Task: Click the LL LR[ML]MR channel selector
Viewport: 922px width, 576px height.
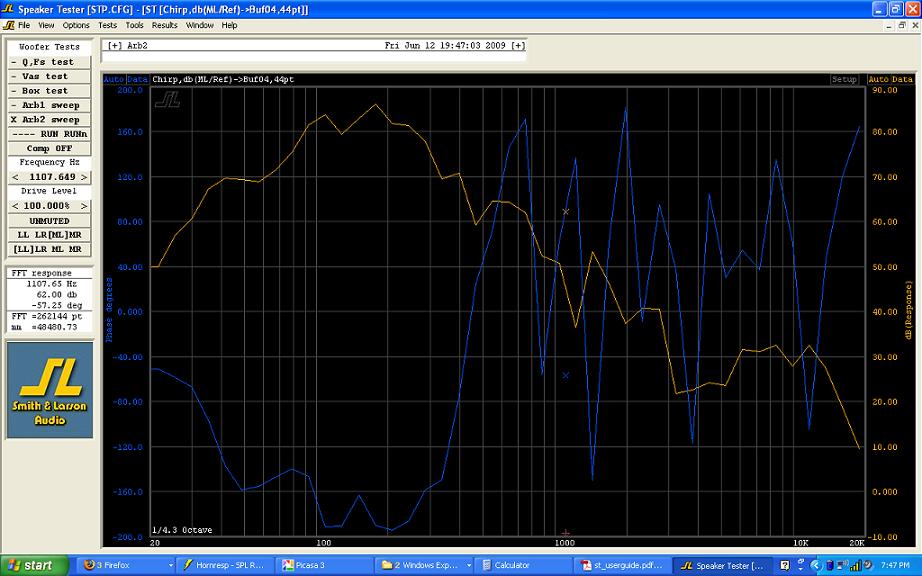Action: 49,235
